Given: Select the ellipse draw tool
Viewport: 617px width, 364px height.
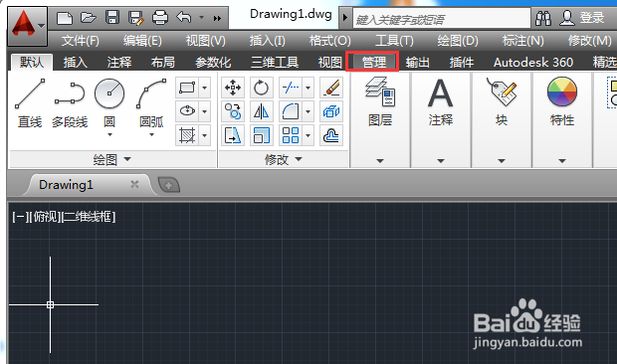Looking at the screenshot, I should (x=187, y=111).
